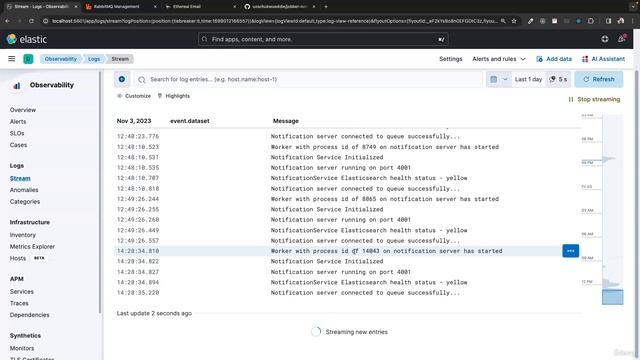Click the Add data icon link
Image resolution: width=640 pixels, height=360 pixels.
[554, 59]
